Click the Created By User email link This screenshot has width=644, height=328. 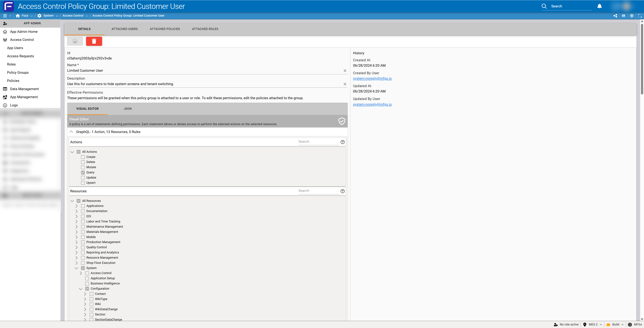click(x=372, y=78)
